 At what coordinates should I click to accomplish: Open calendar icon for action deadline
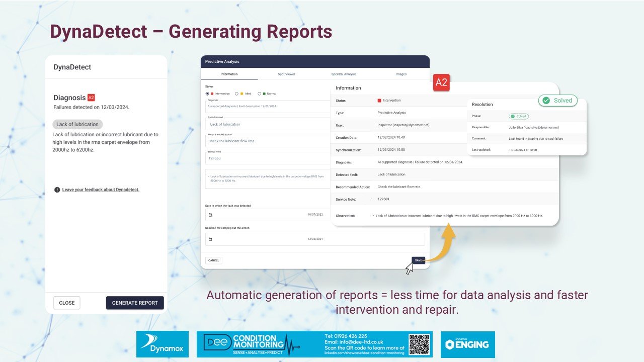click(210, 239)
